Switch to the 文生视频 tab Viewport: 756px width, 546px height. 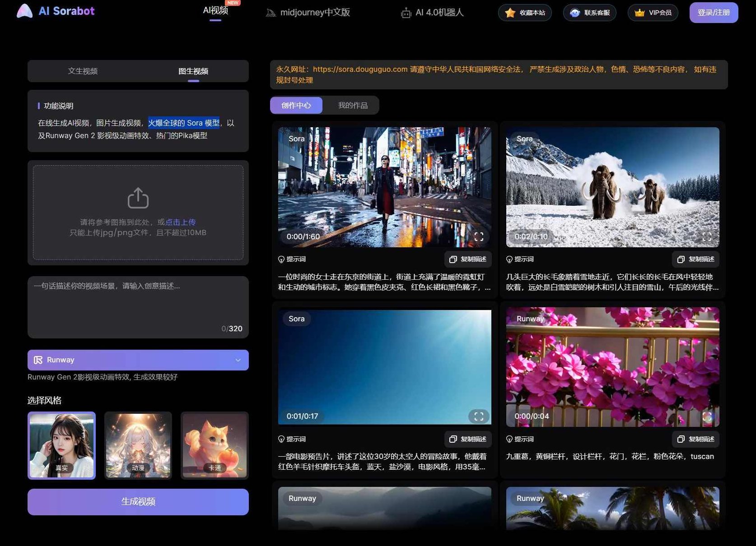(83, 71)
